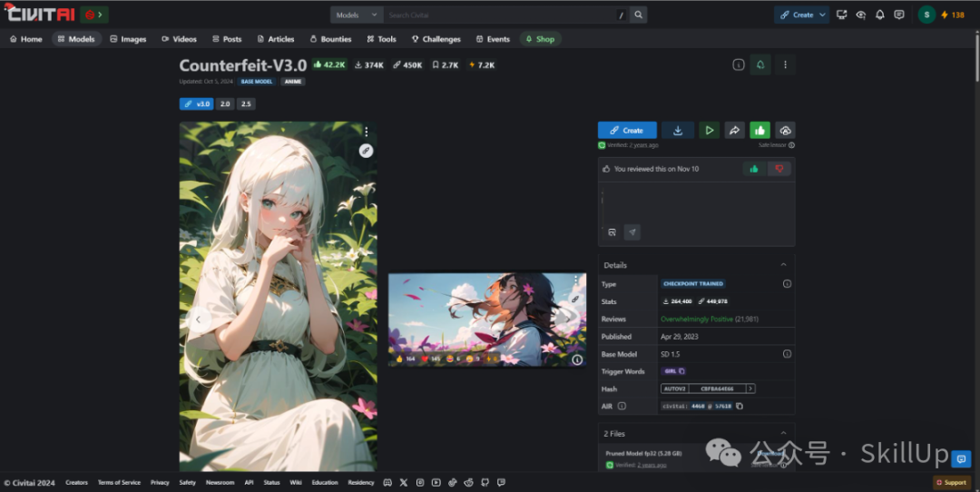
Task: Select the 2.0 version tab
Action: [225, 103]
